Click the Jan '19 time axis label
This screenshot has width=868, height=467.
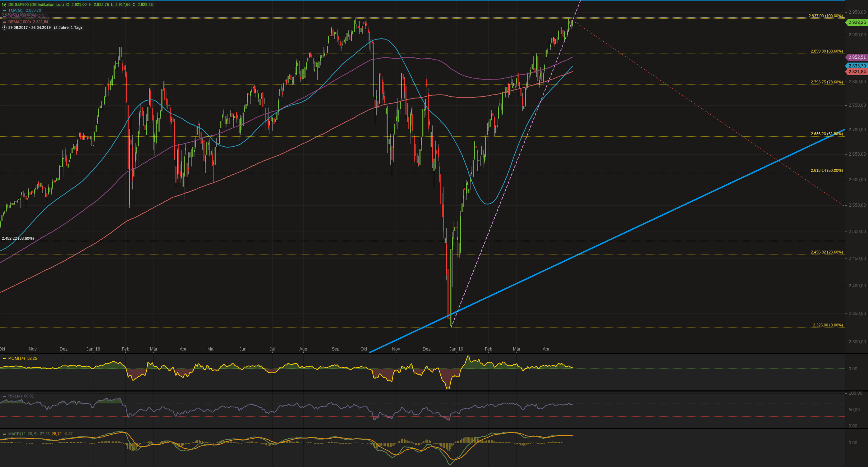coord(456,349)
